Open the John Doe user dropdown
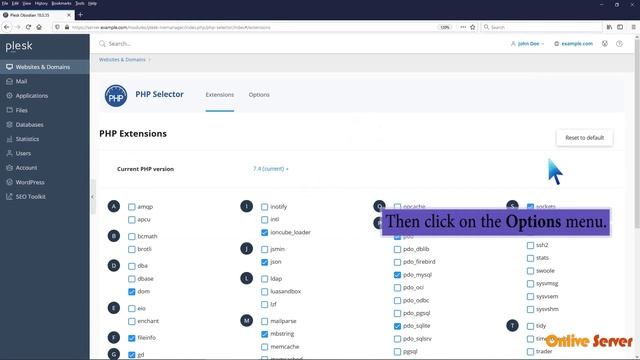640x360 pixels. (x=527, y=44)
